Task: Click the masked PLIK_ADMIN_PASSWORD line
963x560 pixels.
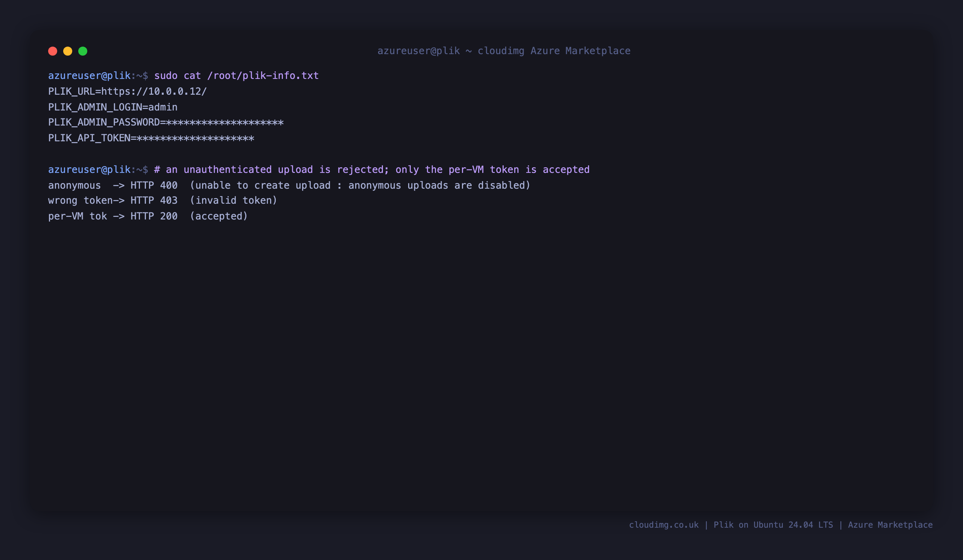Action: tap(166, 123)
